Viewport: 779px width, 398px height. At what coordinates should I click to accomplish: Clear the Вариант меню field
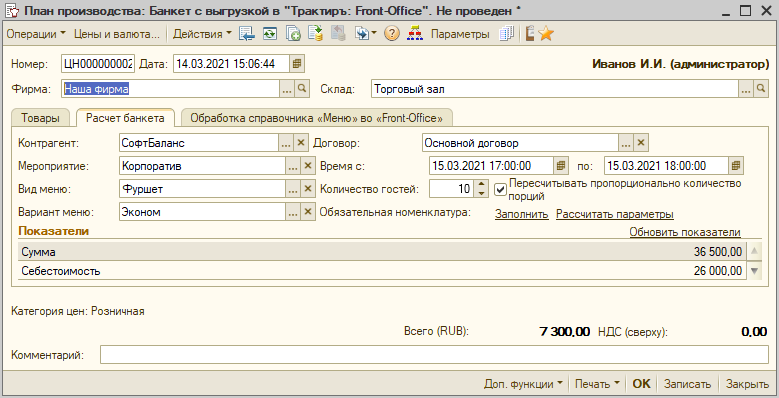click(x=308, y=212)
